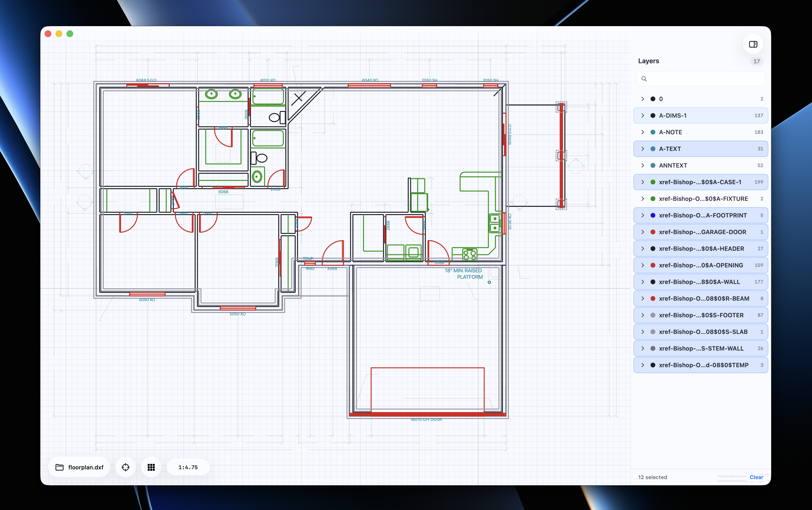Click the '3036 XO' window label
812x510 pixels.
click(510, 221)
